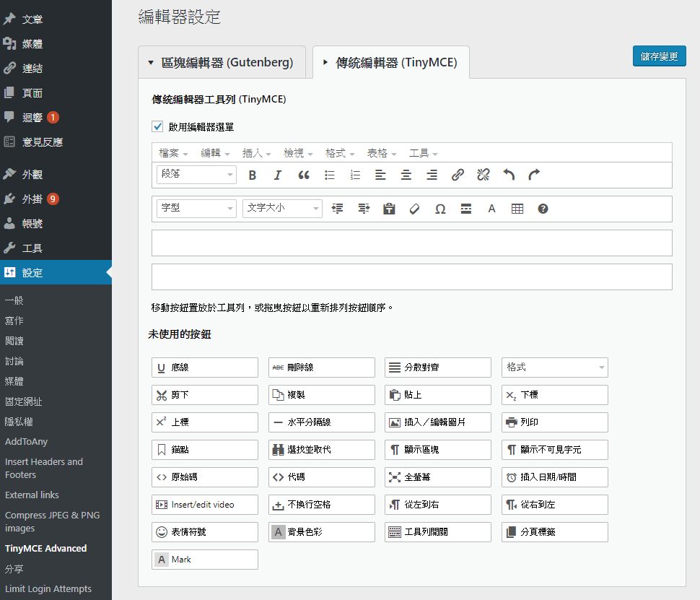700x600 pixels.
Task: Click the insert link icon
Action: tap(458, 175)
